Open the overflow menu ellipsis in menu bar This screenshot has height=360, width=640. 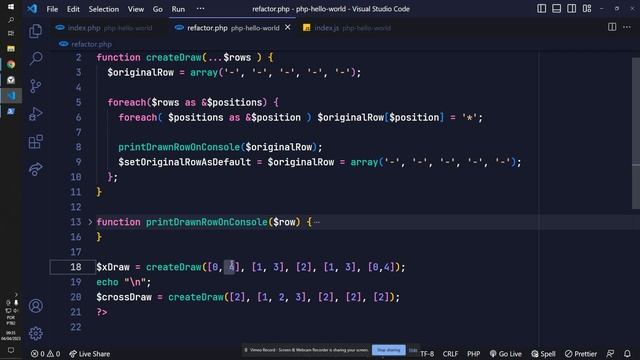point(200,9)
